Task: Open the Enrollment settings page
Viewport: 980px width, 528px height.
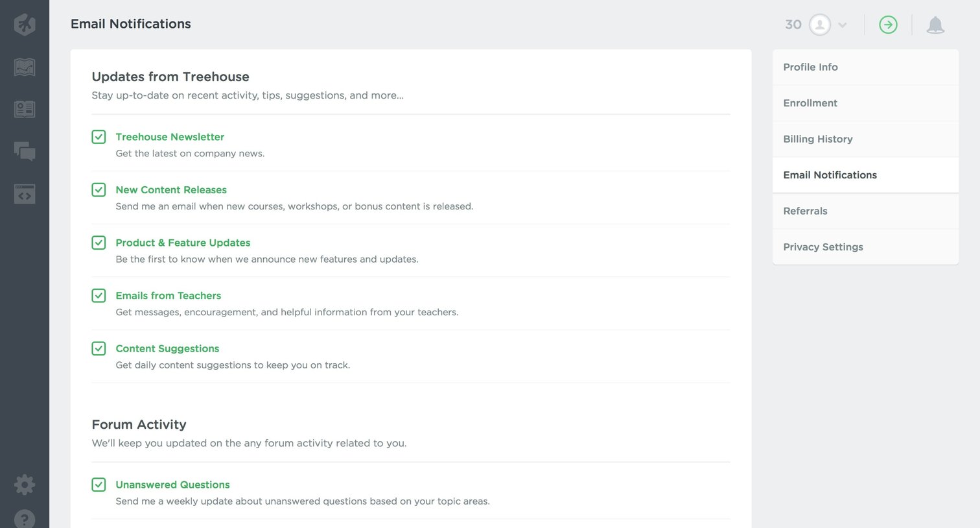Action: [865, 103]
